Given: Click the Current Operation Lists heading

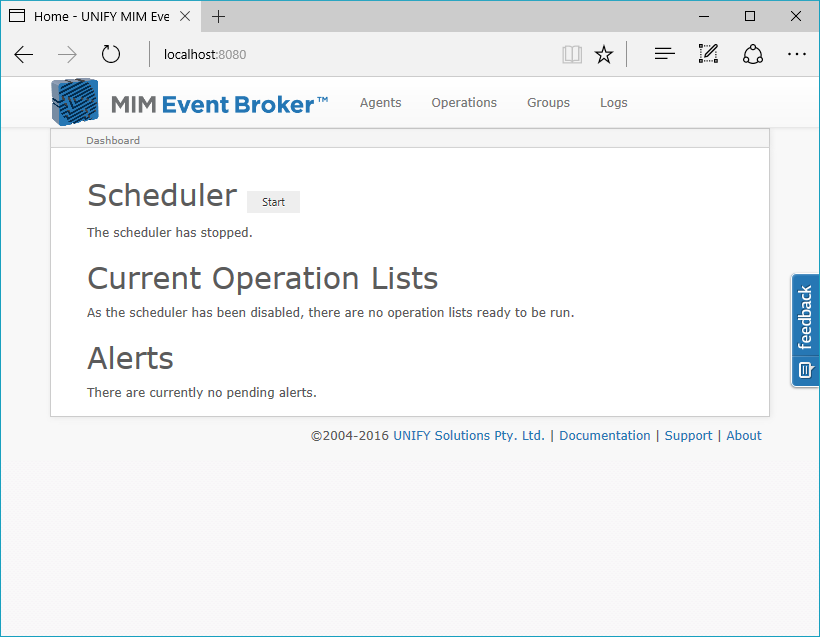Looking at the screenshot, I should point(263,278).
